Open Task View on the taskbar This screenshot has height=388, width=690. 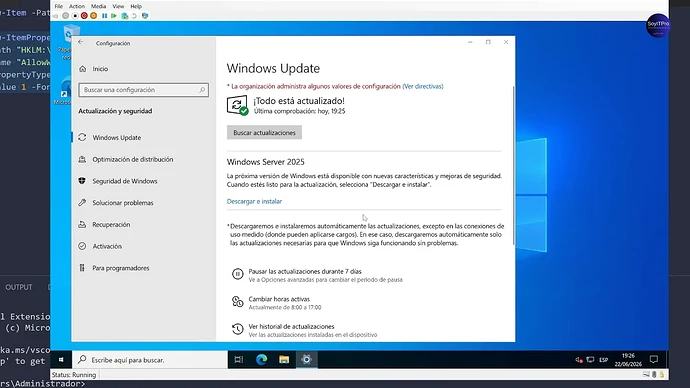[239, 360]
